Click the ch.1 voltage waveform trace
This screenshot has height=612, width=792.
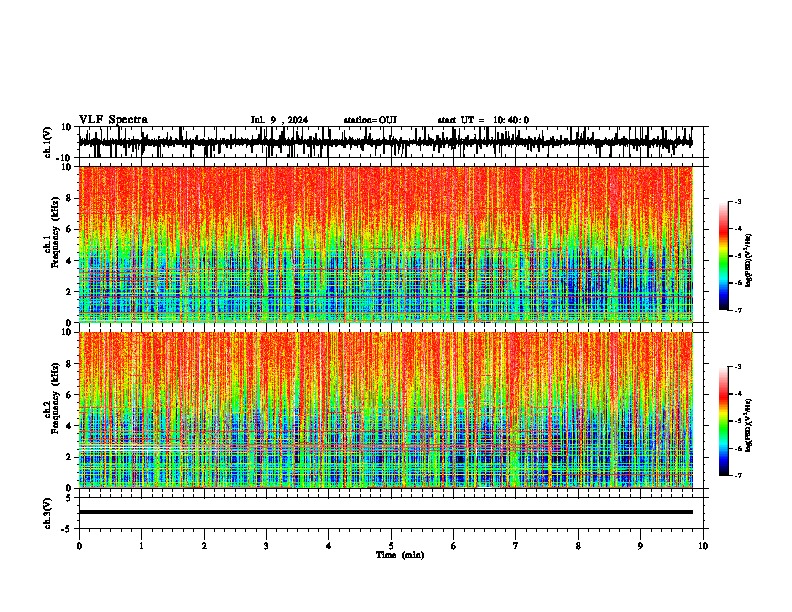coord(385,142)
